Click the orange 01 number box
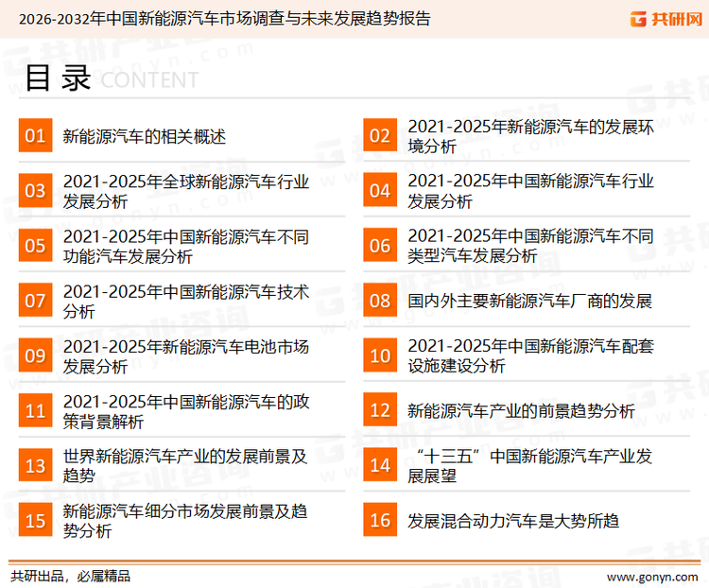 (35, 135)
